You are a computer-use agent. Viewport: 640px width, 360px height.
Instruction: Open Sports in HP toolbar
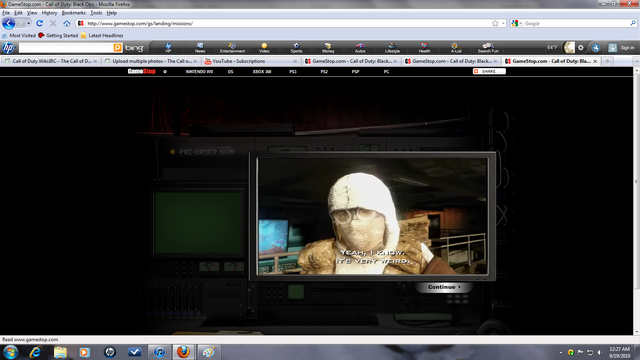tap(296, 48)
